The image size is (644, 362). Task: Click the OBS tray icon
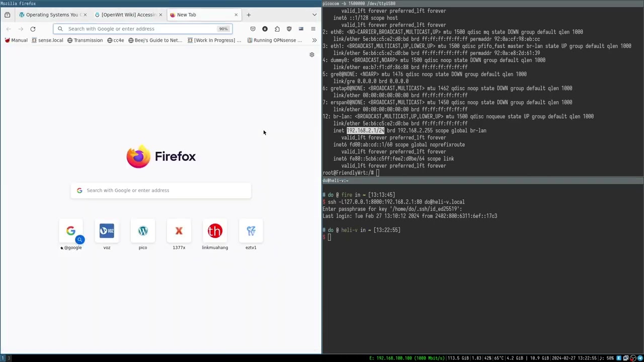click(x=633, y=358)
